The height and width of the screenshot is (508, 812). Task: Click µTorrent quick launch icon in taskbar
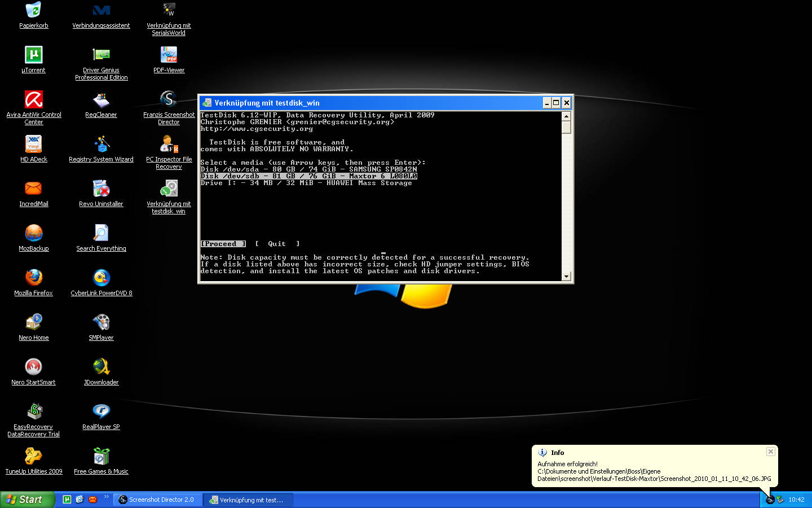(x=67, y=500)
